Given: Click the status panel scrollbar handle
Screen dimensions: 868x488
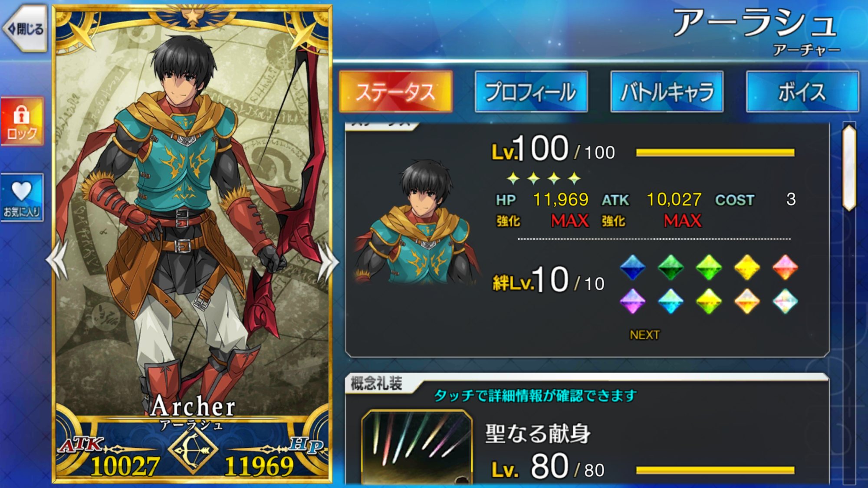Looking at the screenshot, I should click(849, 167).
